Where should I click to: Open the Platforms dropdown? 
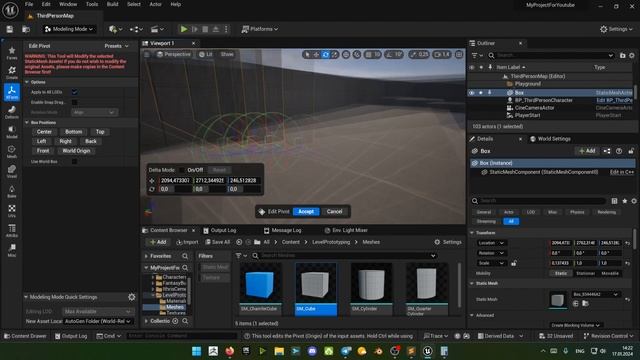tap(260, 29)
